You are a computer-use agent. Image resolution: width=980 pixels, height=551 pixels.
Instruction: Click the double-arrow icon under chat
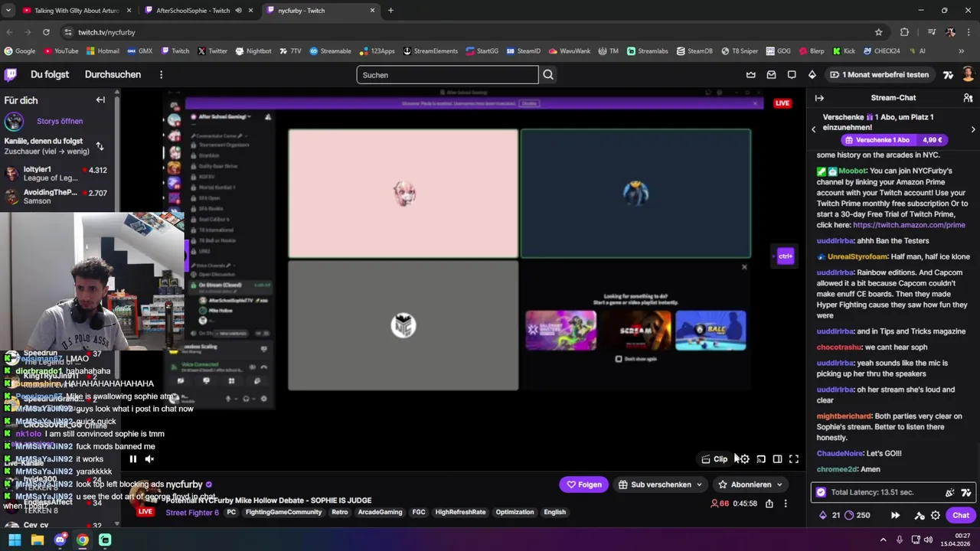pyautogui.click(x=895, y=515)
